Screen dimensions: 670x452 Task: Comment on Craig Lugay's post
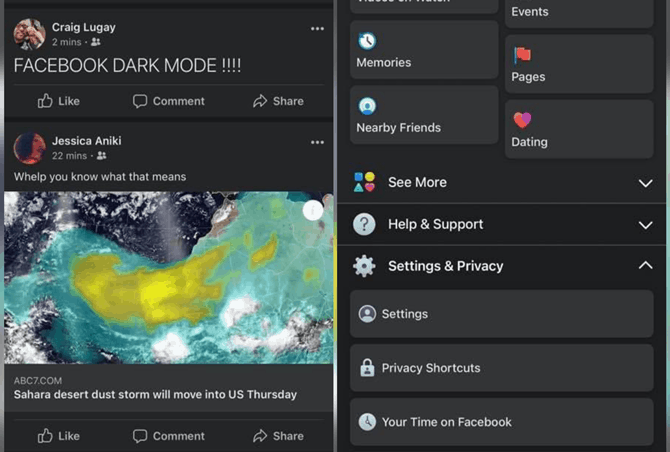[169, 101]
